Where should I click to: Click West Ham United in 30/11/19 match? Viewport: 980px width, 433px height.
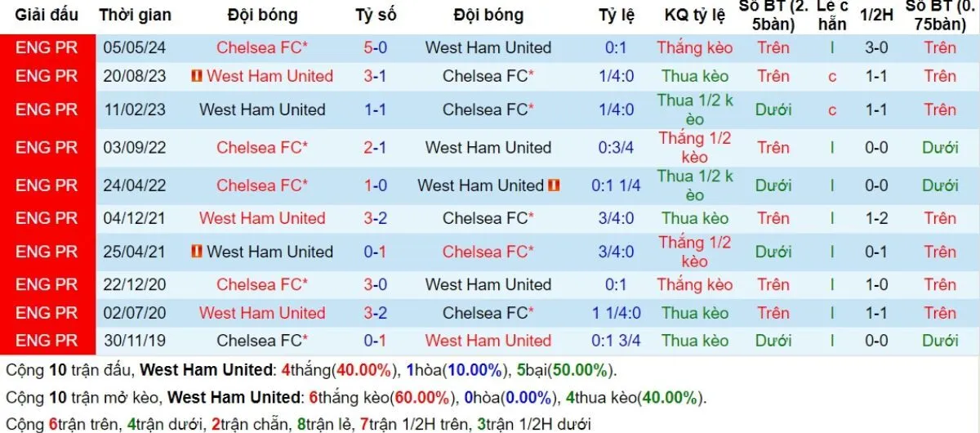click(488, 340)
